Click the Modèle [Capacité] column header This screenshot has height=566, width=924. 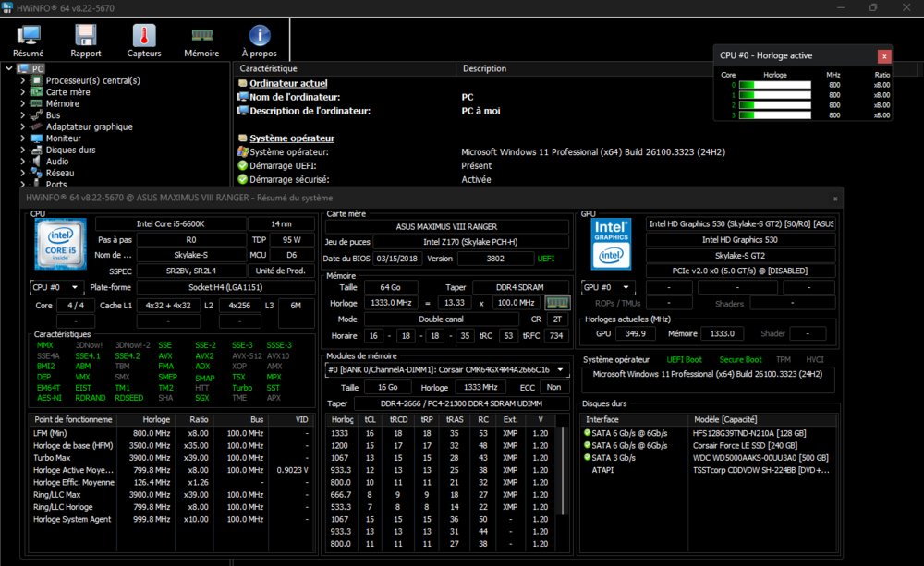tap(726, 418)
